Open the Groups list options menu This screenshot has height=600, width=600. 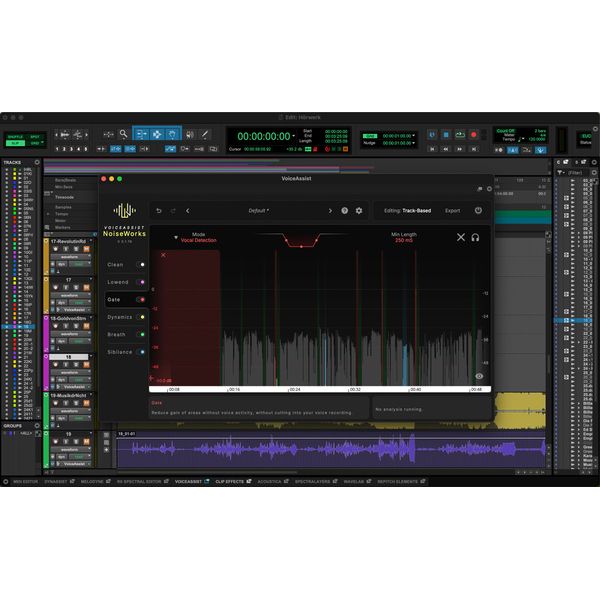pos(37,426)
